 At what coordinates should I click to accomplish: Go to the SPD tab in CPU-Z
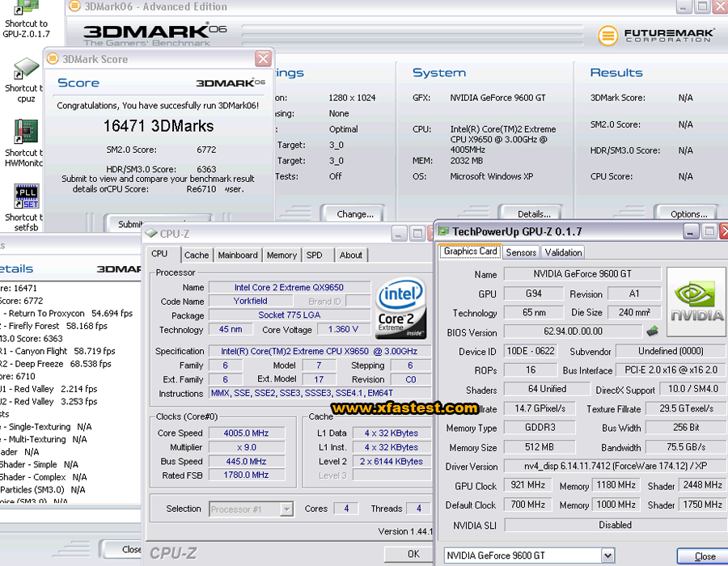pos(314,255)
